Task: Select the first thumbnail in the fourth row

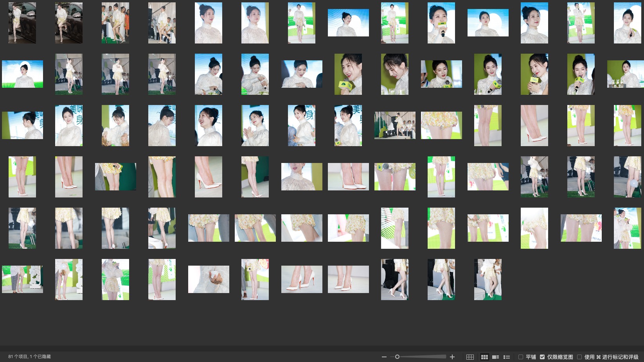Action: (x=22, y=177)
